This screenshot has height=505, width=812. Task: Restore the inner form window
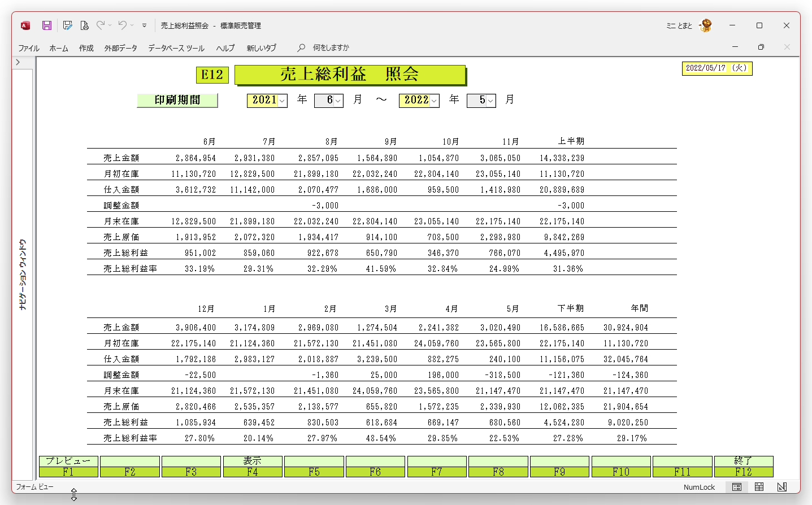(761, 47)
